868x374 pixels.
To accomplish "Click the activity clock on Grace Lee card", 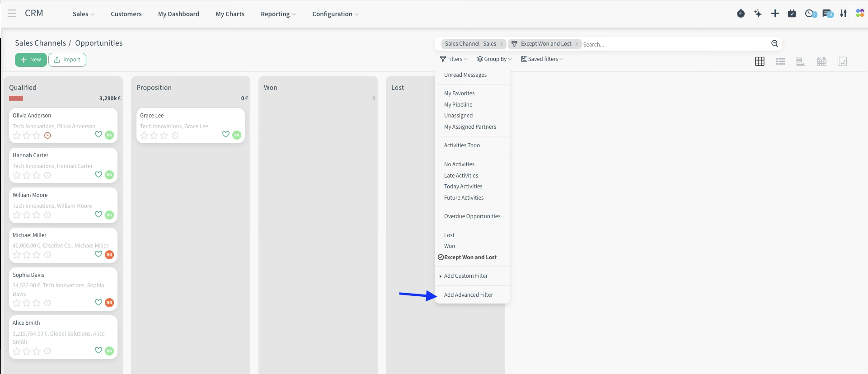I will point(175,136).
